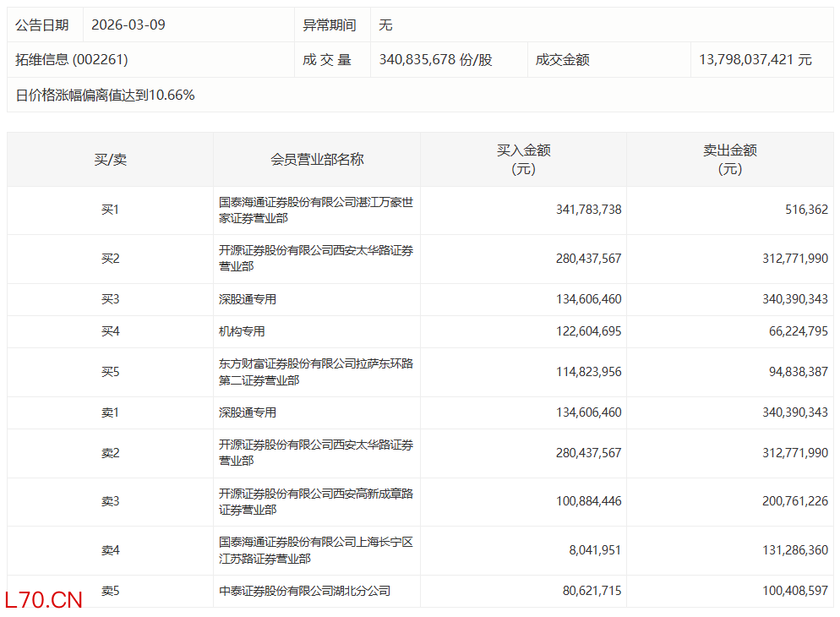Click the 日价格涨幅偏离值达到10.66% notice text
The image size is (840, 617).
coord(106,95)
